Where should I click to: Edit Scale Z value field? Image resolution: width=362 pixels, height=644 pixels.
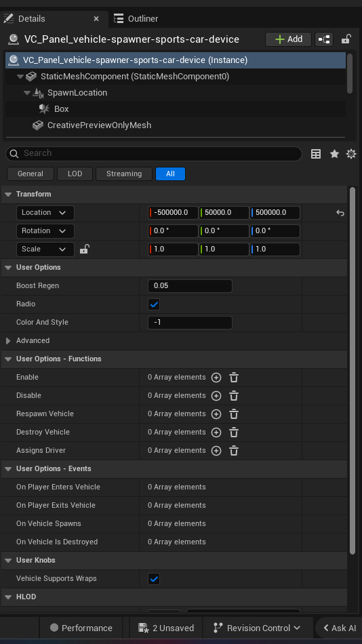[275, 249]
